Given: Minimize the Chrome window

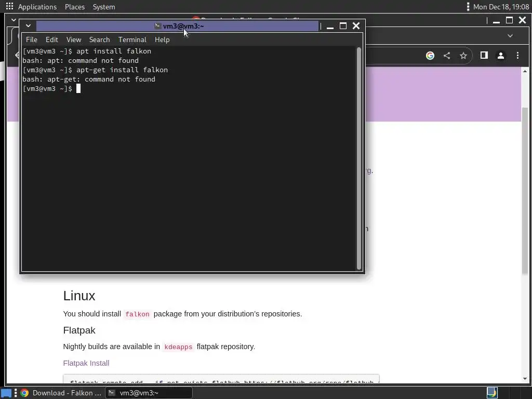Looking at the screenshot, I should pyautogui.click(x=496, y=21).
